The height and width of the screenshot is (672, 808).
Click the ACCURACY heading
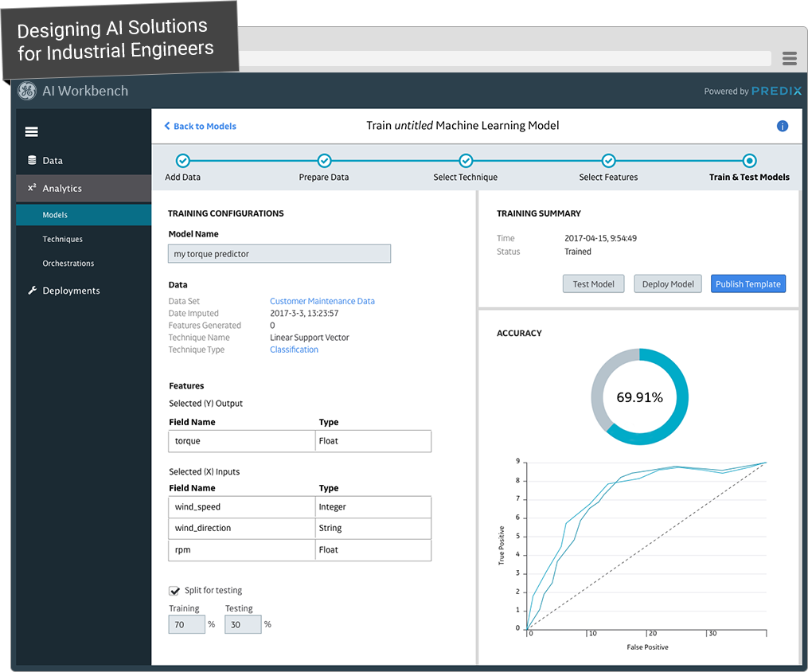click(519, 334)
